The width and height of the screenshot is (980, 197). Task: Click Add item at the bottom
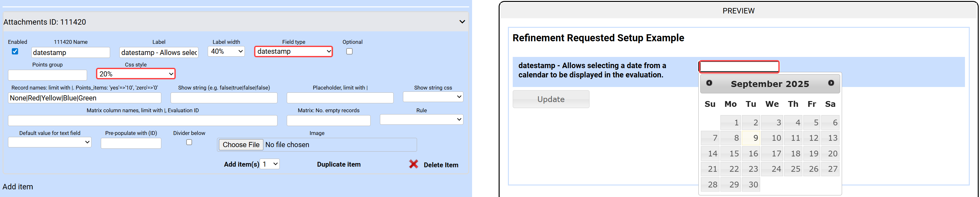click(18, 186)
